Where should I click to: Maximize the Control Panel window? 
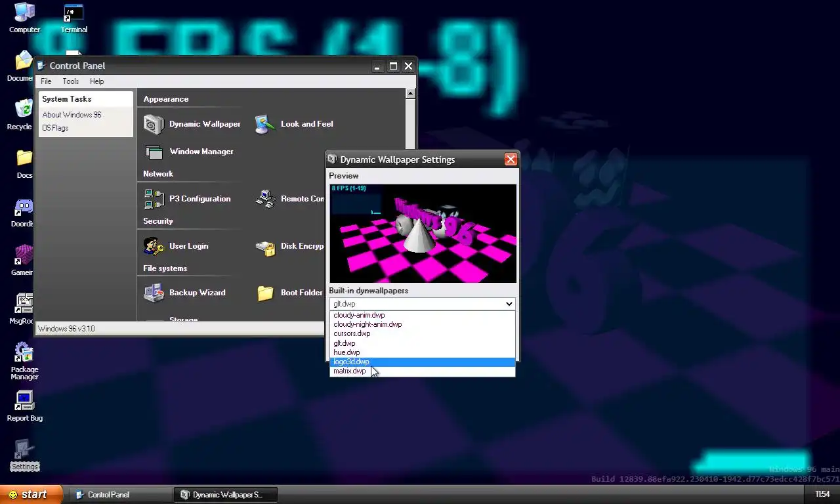click(x=393, y=66)
